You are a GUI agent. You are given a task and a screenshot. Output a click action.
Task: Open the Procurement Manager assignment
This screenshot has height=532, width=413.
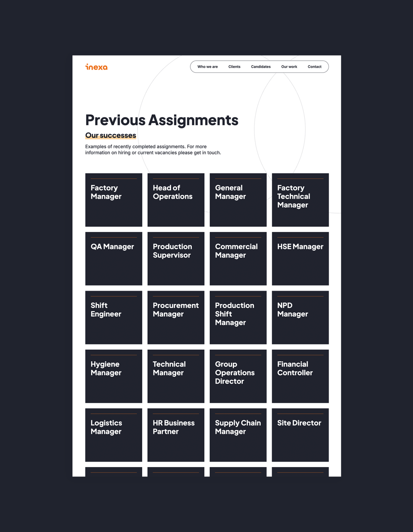click(x=176, y=317)
